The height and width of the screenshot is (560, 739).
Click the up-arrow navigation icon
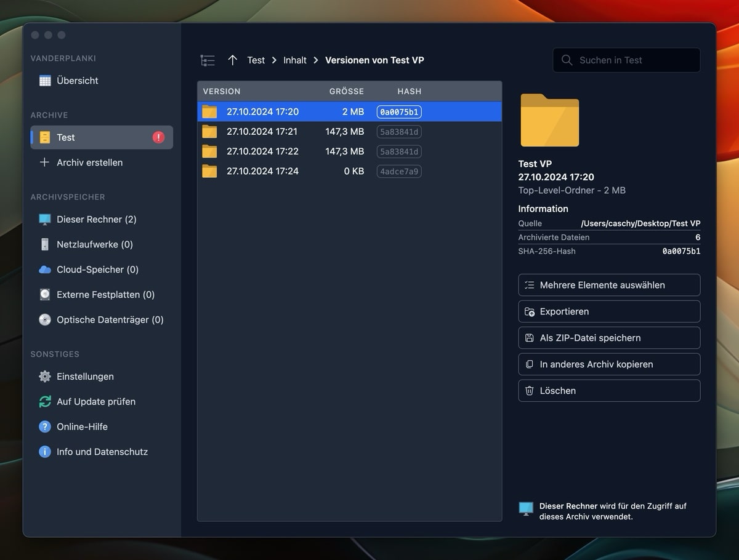[x=232, y=60]
